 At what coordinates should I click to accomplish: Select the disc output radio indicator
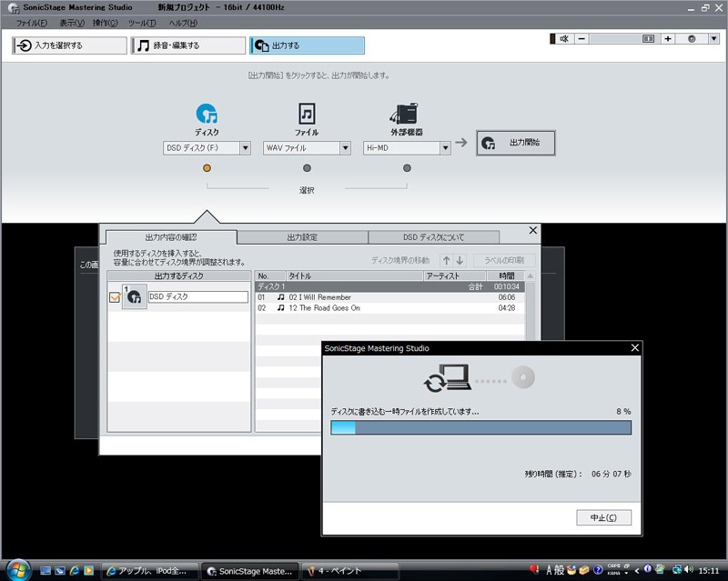click(207, 167)
